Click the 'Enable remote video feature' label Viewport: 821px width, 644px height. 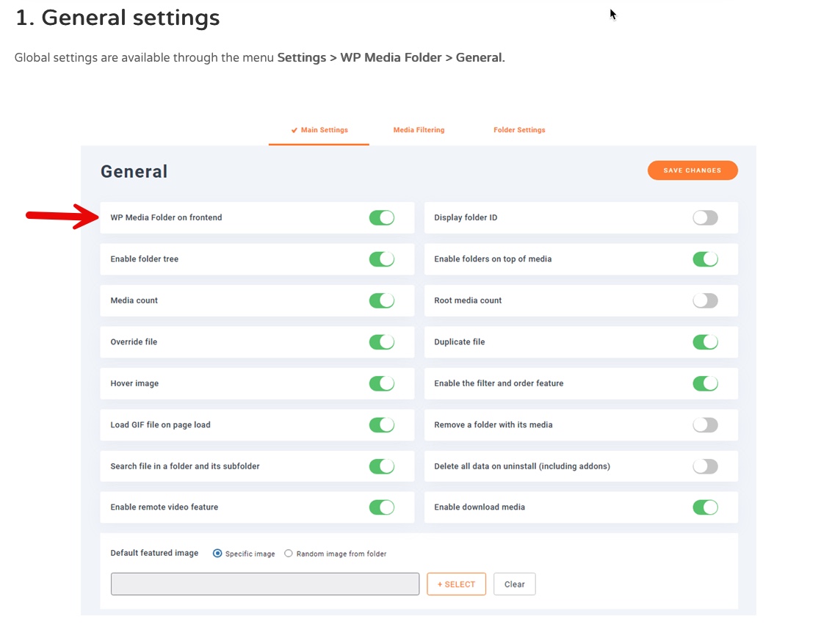tap(164, 507)
